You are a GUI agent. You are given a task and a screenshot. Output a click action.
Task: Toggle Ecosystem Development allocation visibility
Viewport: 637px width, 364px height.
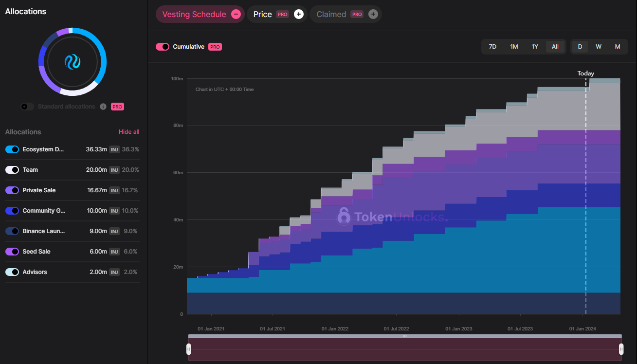12,149
